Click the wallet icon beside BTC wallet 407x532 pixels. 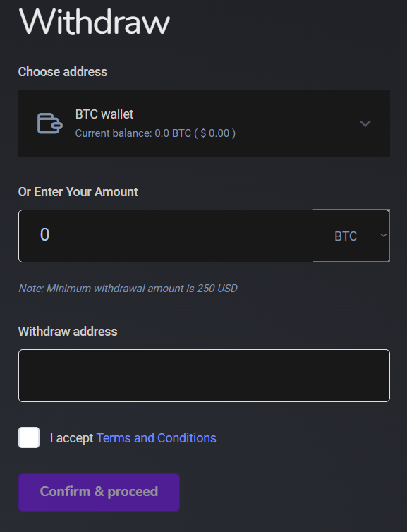tap(49, 123)
